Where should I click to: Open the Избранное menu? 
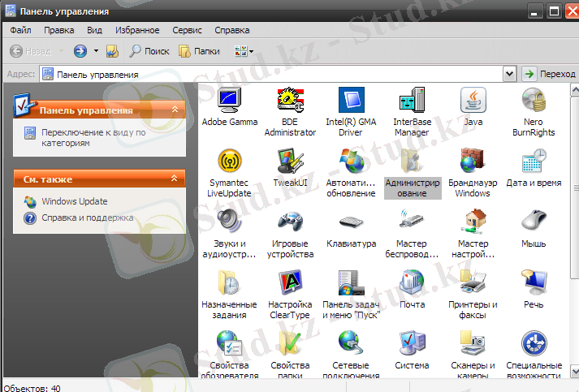(x=137, y=30)
